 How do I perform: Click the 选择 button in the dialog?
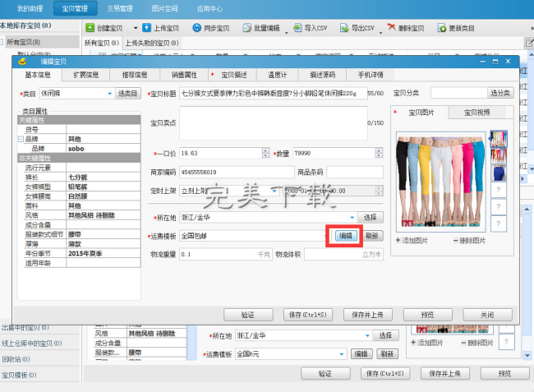pos(371,217)
